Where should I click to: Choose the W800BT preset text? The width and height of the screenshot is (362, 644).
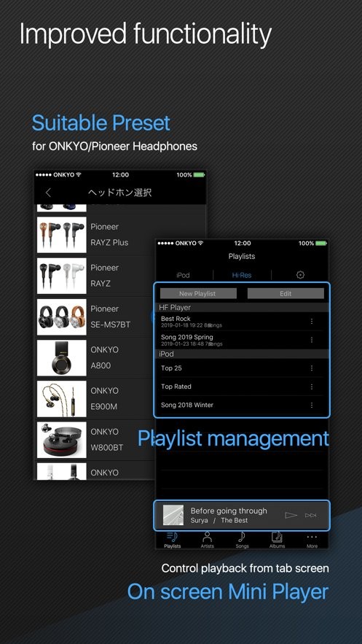(107, 448)
